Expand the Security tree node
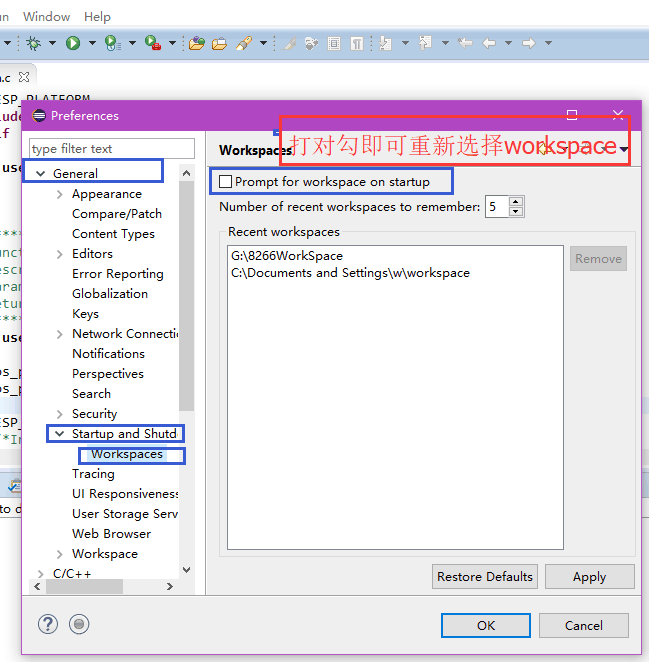 [x=60, y=414]
